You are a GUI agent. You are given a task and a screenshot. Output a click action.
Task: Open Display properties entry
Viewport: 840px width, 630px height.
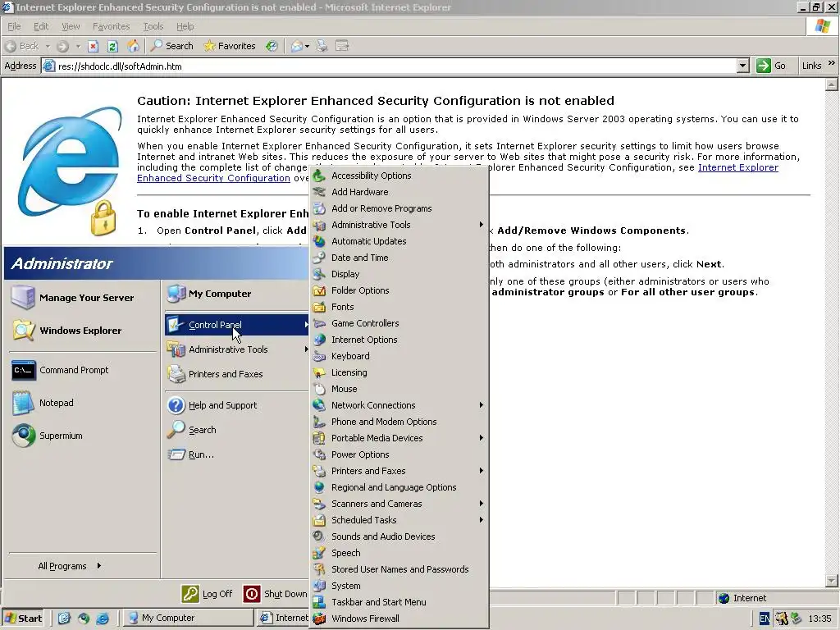click(x=399, y=274)
